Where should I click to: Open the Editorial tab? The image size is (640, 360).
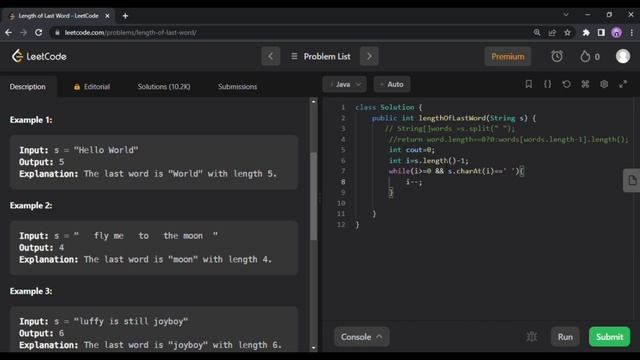[92, 87]
